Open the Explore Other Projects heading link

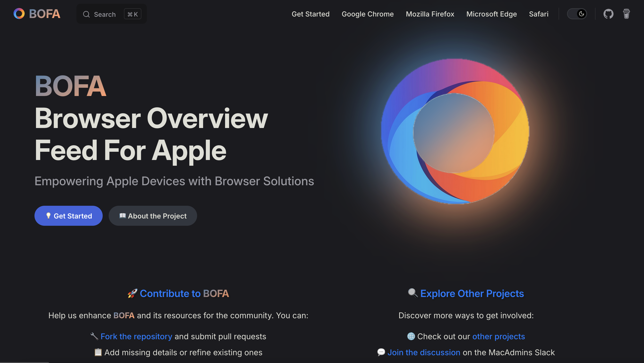pyautogui.click(x=472, y=293)
